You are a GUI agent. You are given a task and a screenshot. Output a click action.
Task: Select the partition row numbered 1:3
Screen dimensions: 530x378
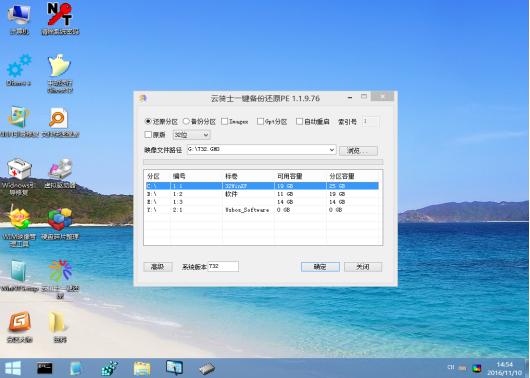[x=262, y=202]
